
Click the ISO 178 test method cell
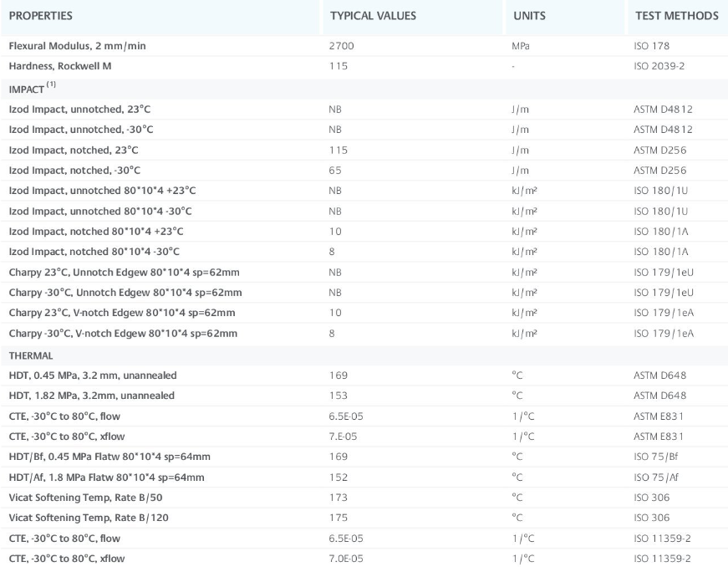652,46
